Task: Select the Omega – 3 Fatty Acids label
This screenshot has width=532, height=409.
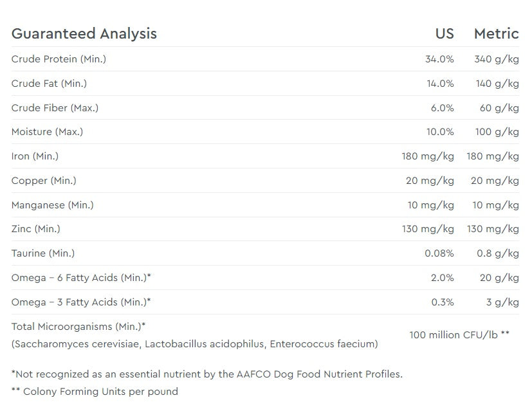Action: tap(81, 302)
